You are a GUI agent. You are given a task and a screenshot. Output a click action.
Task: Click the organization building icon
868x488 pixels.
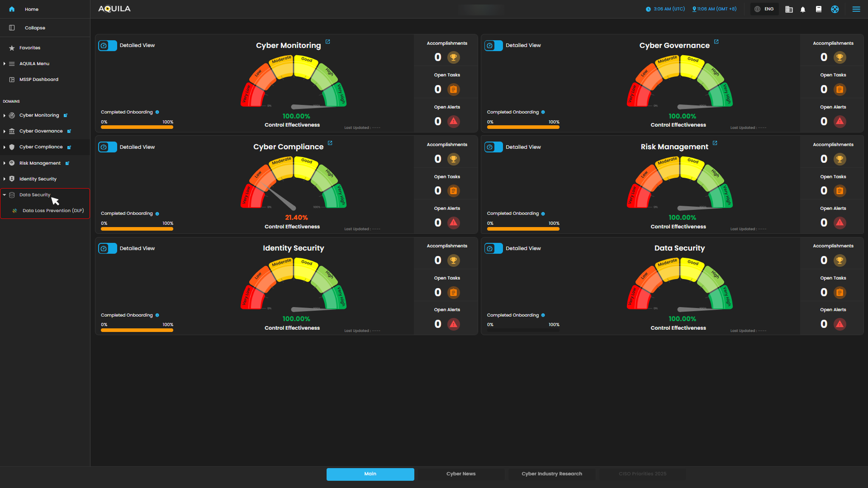789,9
